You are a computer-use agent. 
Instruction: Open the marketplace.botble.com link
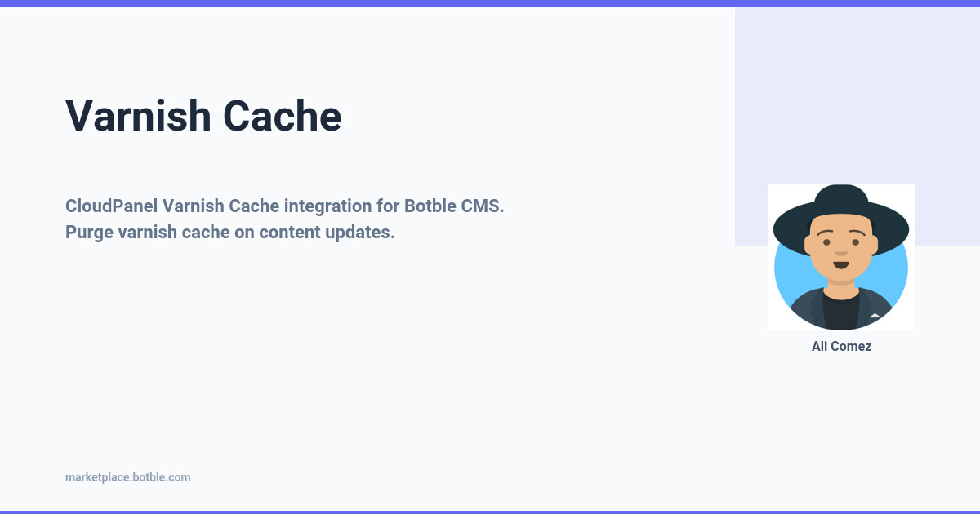127,477
